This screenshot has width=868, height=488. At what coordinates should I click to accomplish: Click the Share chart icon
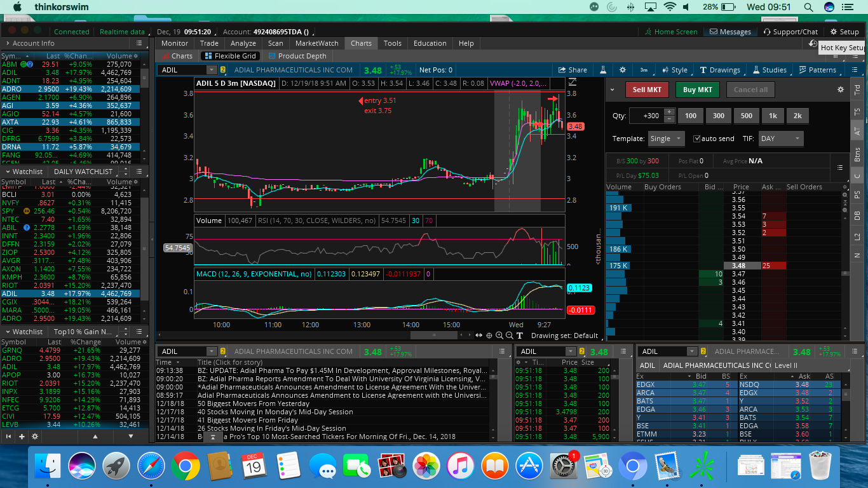tap(573, 70)
